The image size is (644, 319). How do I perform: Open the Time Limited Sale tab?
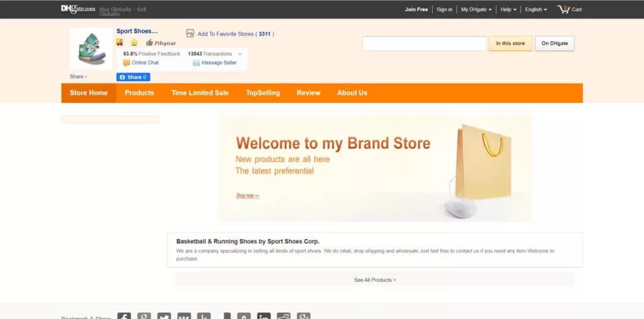tap(200, 93)
